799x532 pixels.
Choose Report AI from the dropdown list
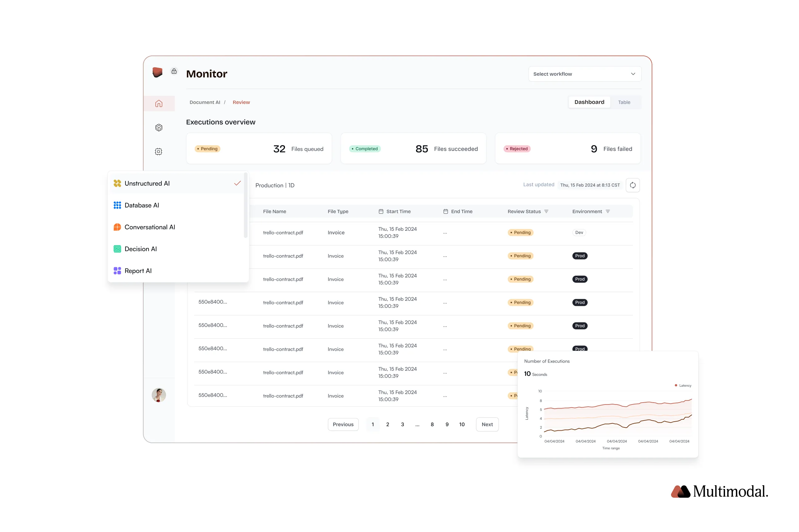(138, 270)
